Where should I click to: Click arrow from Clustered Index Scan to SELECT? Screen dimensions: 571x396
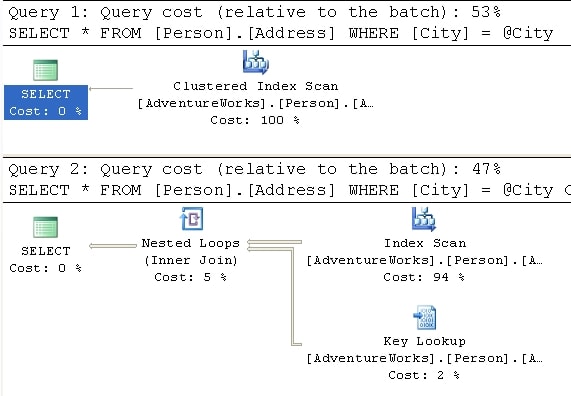pos(111,89)
